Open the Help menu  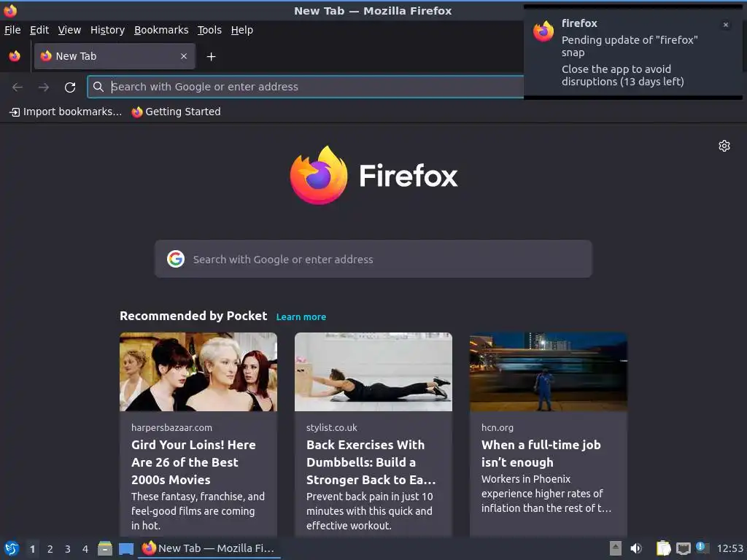click(x=242, y=30)
